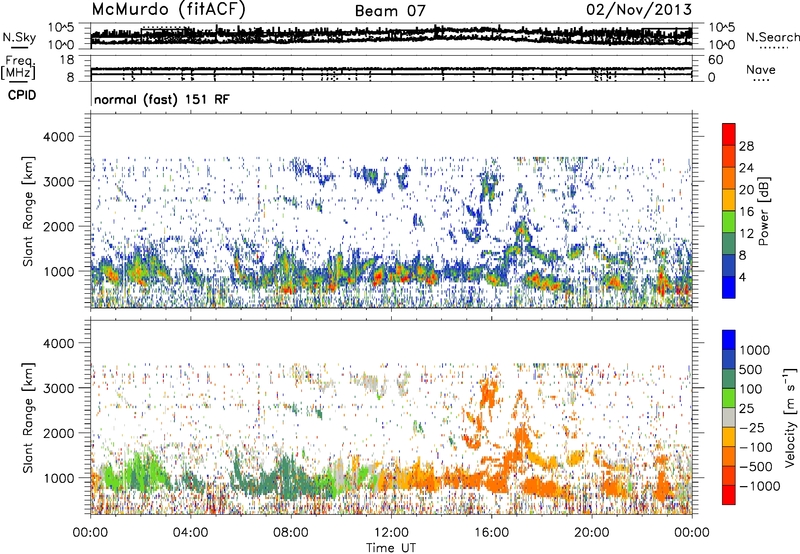Select the 'Power [dB]' colorbar title
The image size is (800, 554).
[x=764, y=211]
